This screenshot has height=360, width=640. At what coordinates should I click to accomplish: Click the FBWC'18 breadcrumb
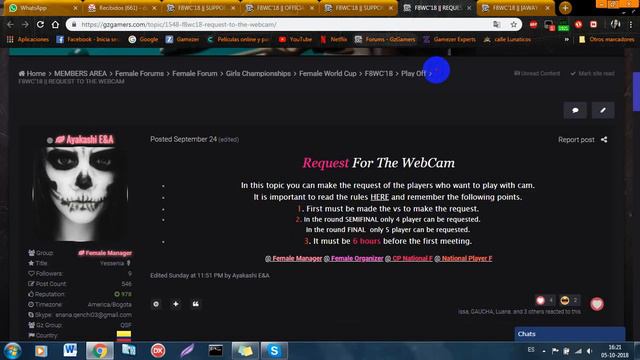379,73
